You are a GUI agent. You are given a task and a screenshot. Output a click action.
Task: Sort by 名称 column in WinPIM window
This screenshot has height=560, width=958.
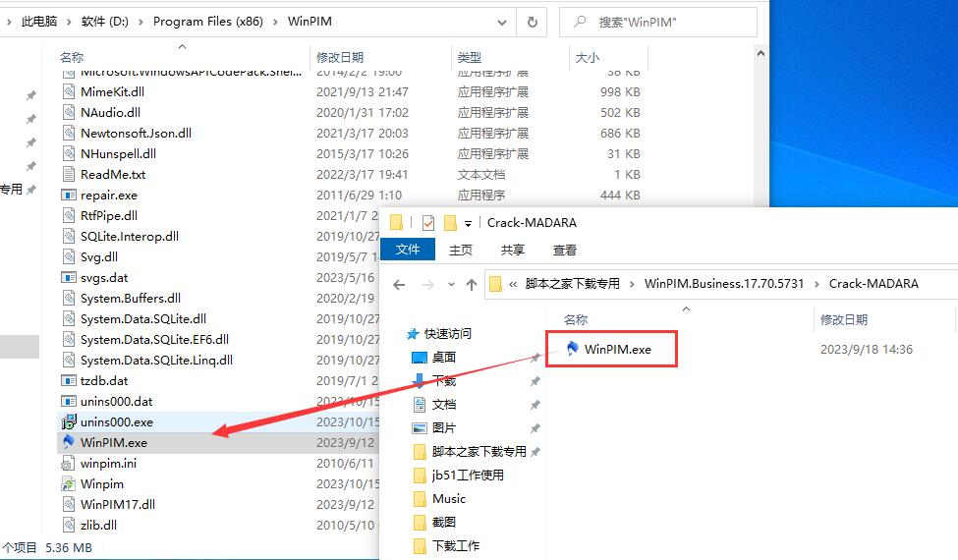coord(72,57)
